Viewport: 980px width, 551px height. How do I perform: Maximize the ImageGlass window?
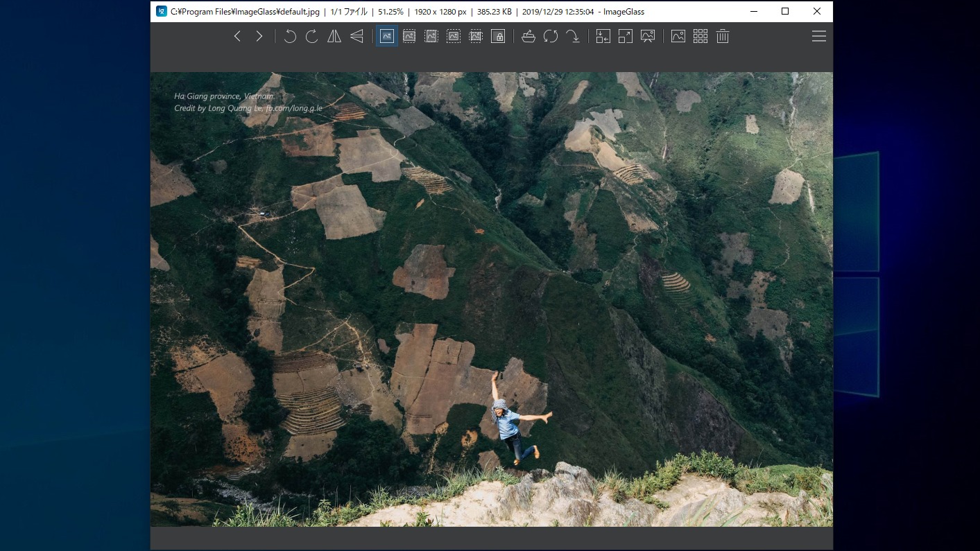coord(785,11)
